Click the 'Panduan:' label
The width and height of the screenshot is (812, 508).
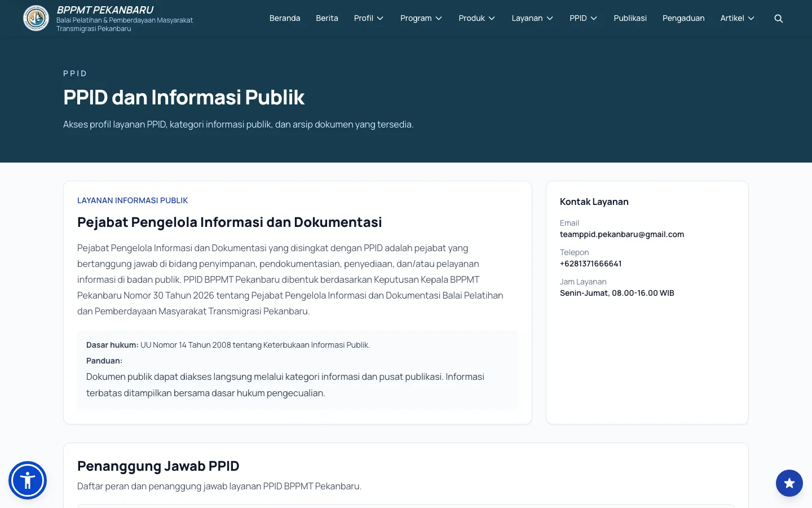[104, 361]
